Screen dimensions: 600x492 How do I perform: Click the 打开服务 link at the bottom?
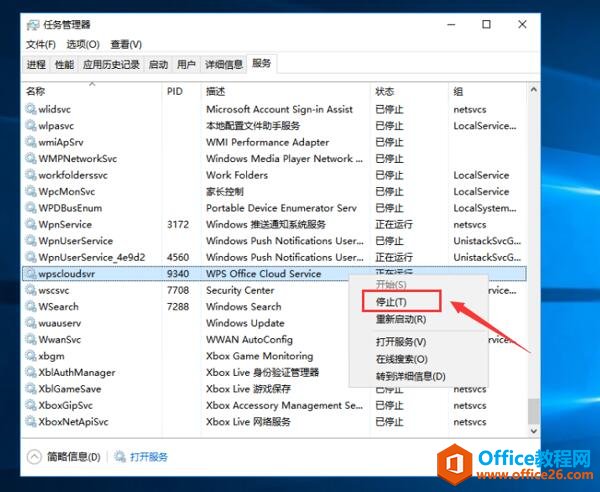click(x=149, y=457)
